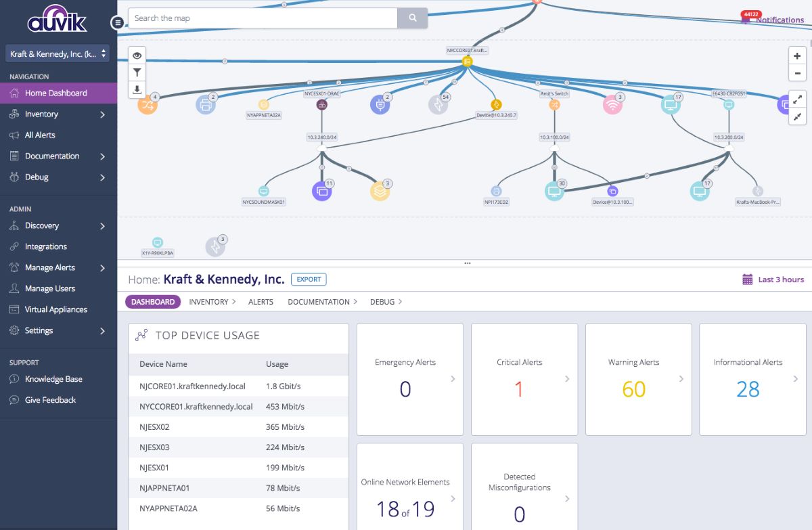812x530 pixels.
Task: Click the map search magnifying glass icon
Action: 412,18
